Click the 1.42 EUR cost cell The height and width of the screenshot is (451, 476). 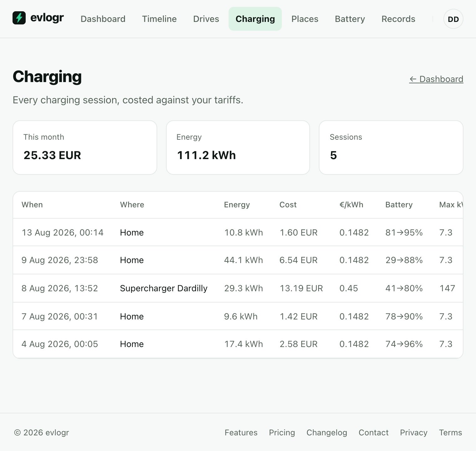(x=298, y=316)
